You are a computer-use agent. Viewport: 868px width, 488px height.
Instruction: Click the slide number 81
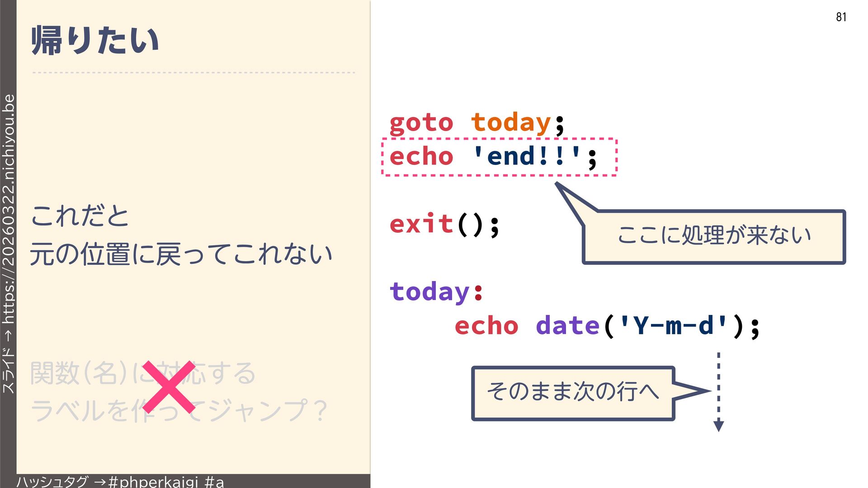coord(841,17)
